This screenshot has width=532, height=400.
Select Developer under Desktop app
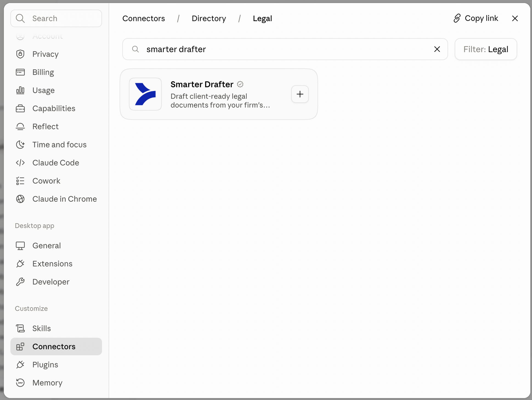point(56,282)
